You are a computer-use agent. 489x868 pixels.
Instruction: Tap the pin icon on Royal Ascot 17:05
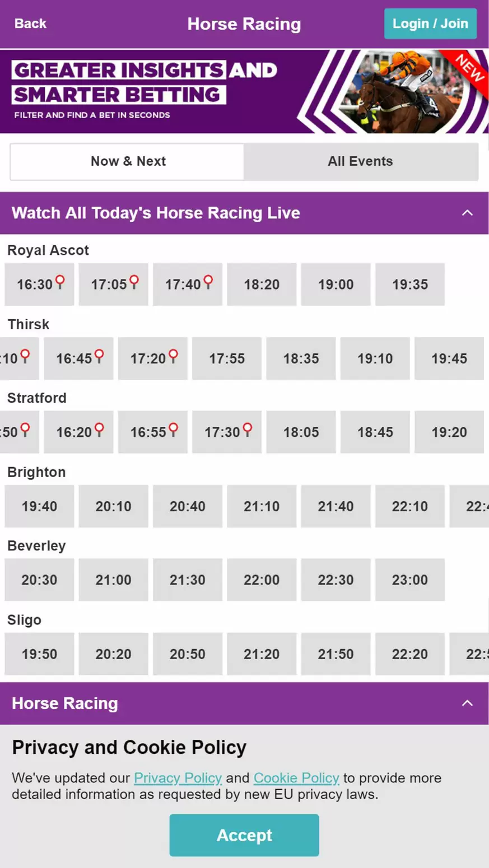[134, 281]
